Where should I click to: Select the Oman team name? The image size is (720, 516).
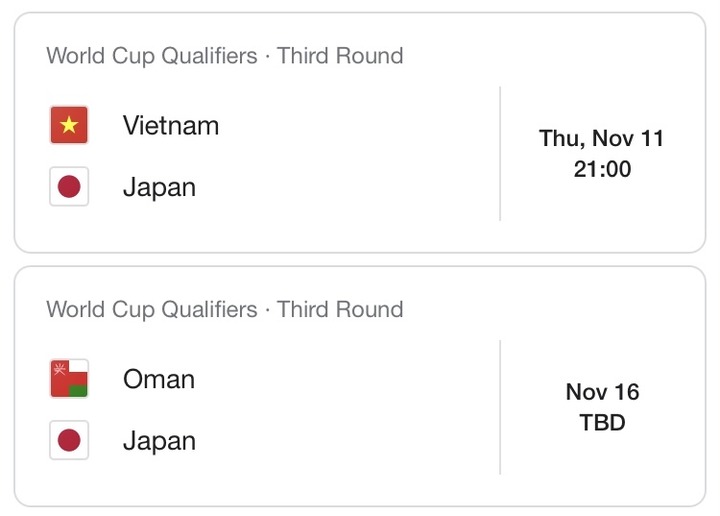click(158, 379)
